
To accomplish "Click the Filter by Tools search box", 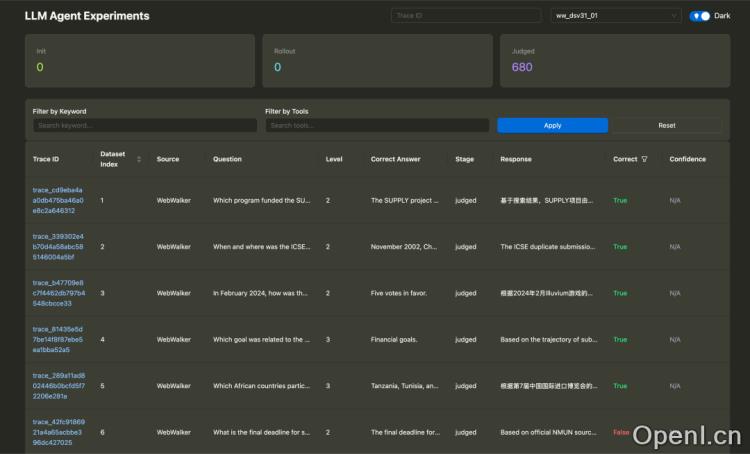I will tap(377, 126).
